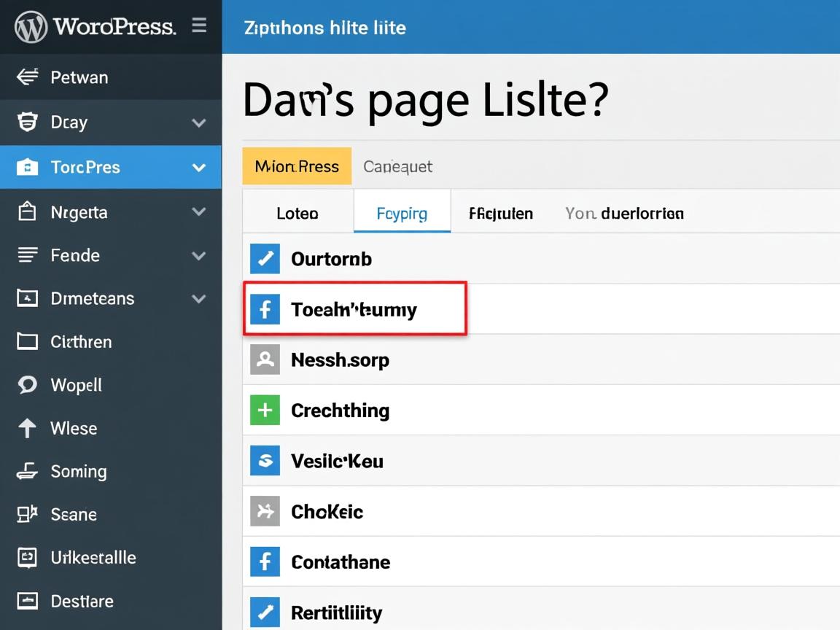Click the Caniequet link

[397, 166]
